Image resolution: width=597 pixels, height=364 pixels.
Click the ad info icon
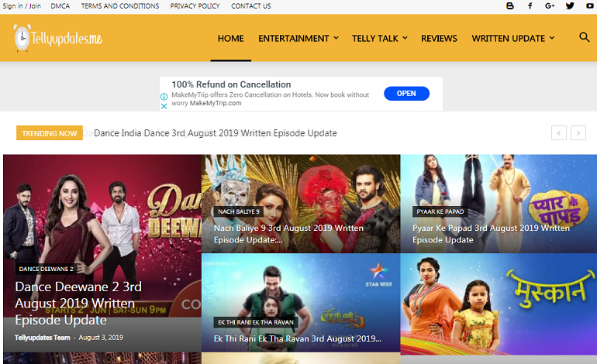click(164, 97)
